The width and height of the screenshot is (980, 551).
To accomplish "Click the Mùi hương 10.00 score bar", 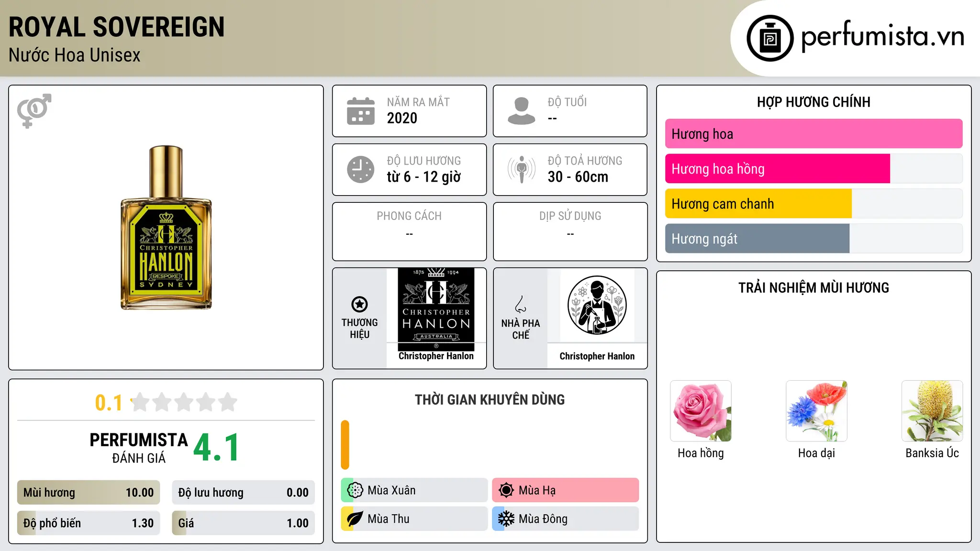I will tap(89, 493).
